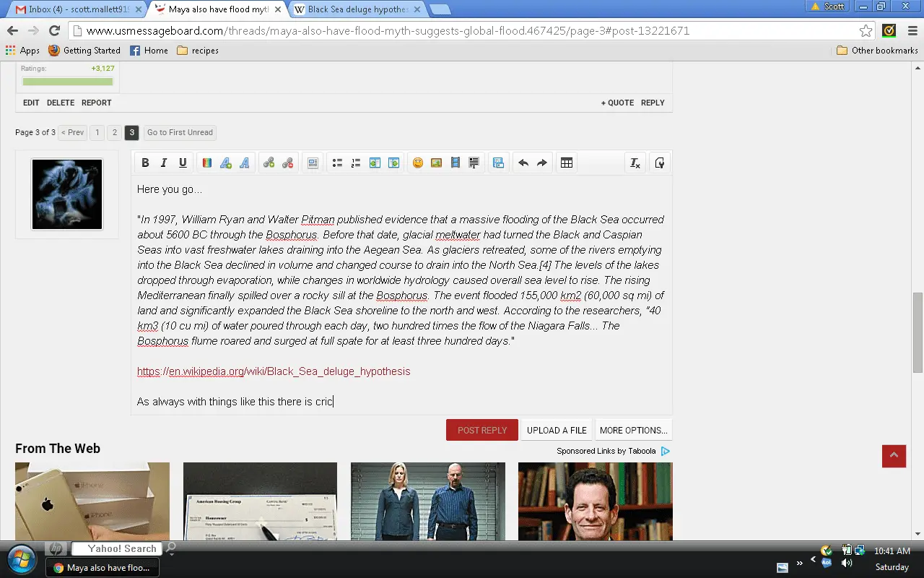The height and width of the screenshot is (578, 924).
Task: Toggle bold formatting in the editor
Action: pyautogui.click(x=145, y=163)
